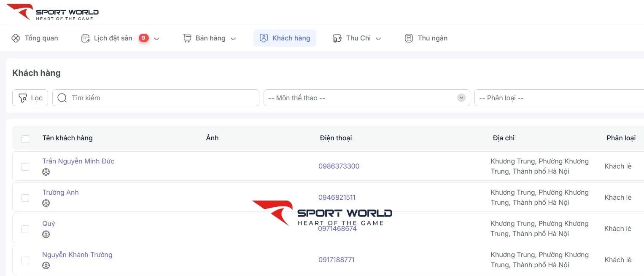Check the box for Trần Nguyễn Minh Đức
This screenshot has height=276, width=644.
pos(25,166)
